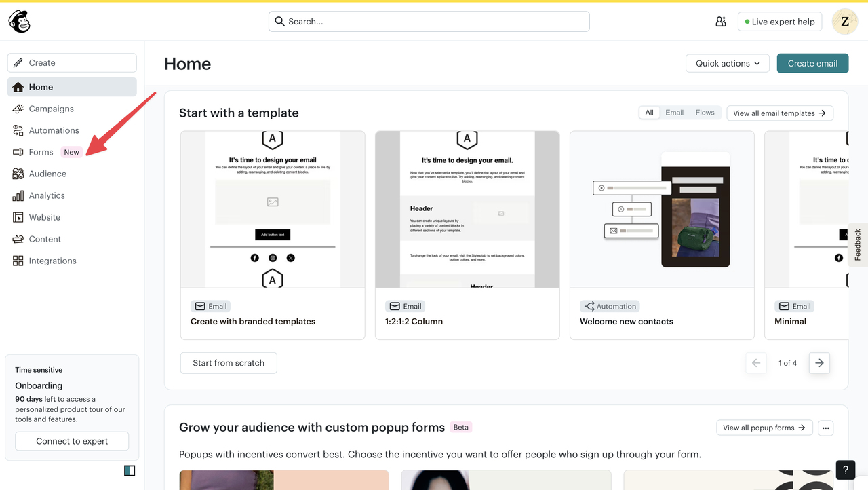Viewport: 868px width, 490px height.
Task: Advance to the next template page
Action: pos(819,362)
